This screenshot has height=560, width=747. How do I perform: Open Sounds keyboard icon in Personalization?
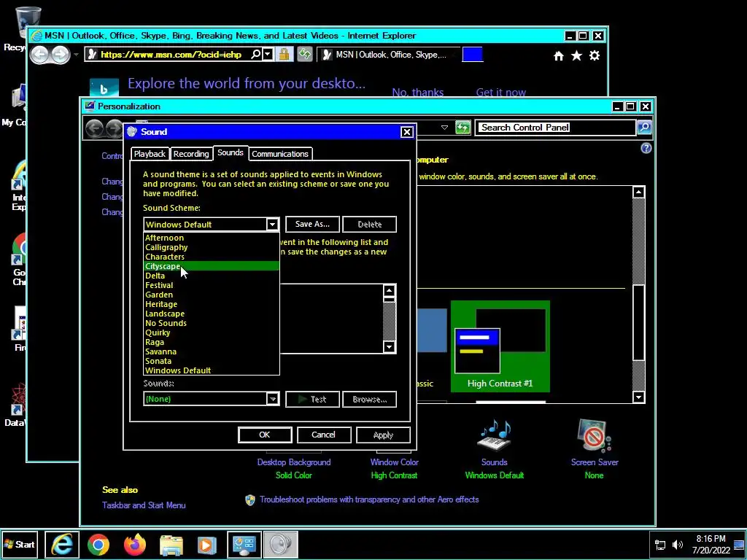pos(494,435)
